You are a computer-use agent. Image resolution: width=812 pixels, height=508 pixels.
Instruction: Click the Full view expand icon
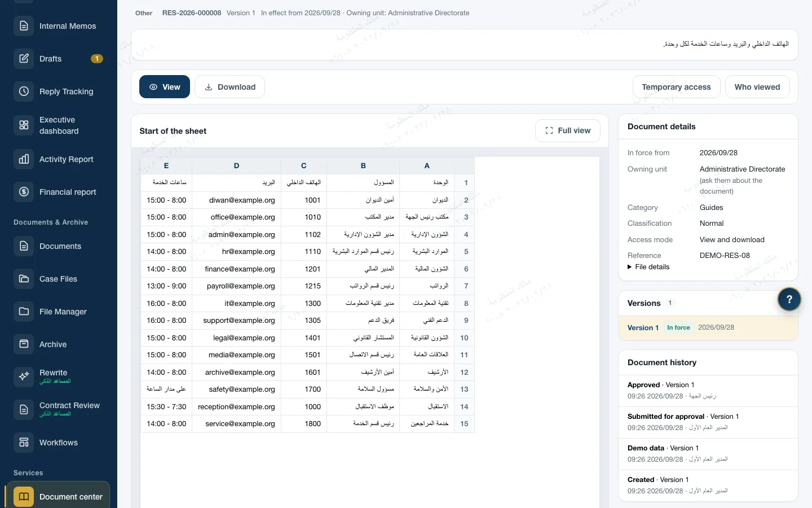(x=549, y=130)
